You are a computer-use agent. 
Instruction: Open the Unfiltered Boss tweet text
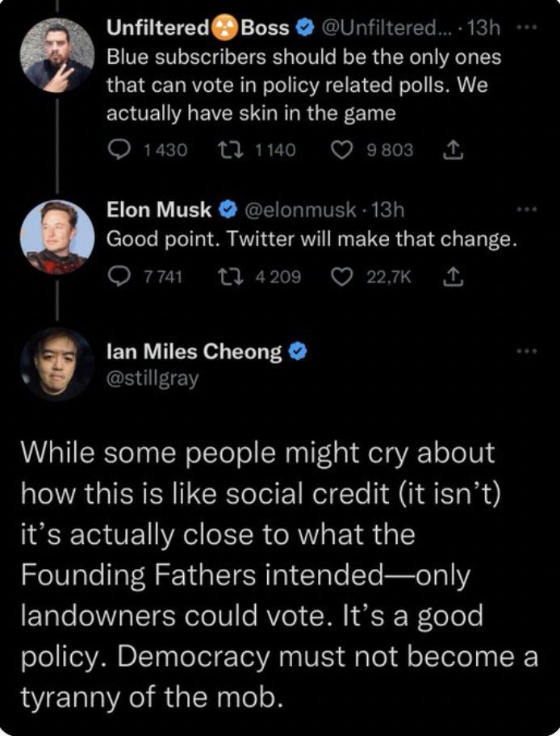[303, 85]
